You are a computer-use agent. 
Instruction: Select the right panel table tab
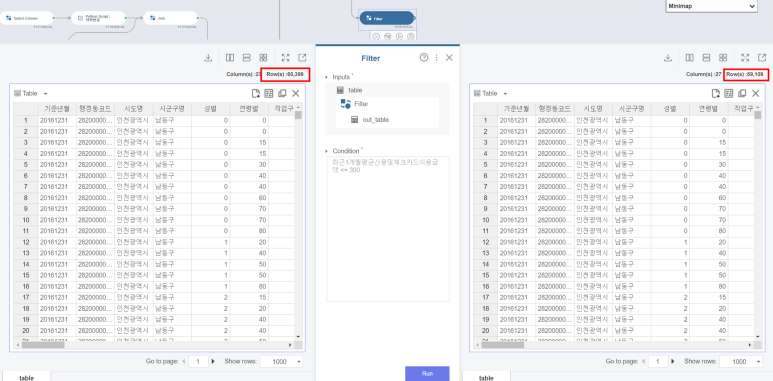(486, 377)
